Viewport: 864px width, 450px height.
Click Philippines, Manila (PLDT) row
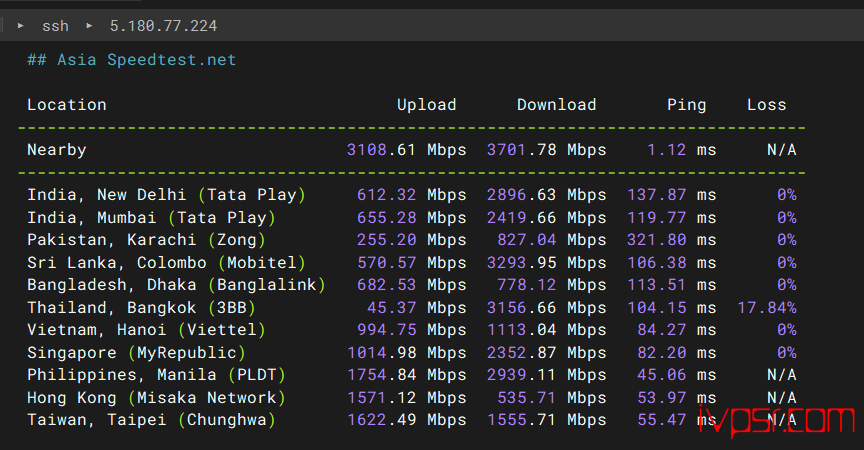tap(156, 375)
